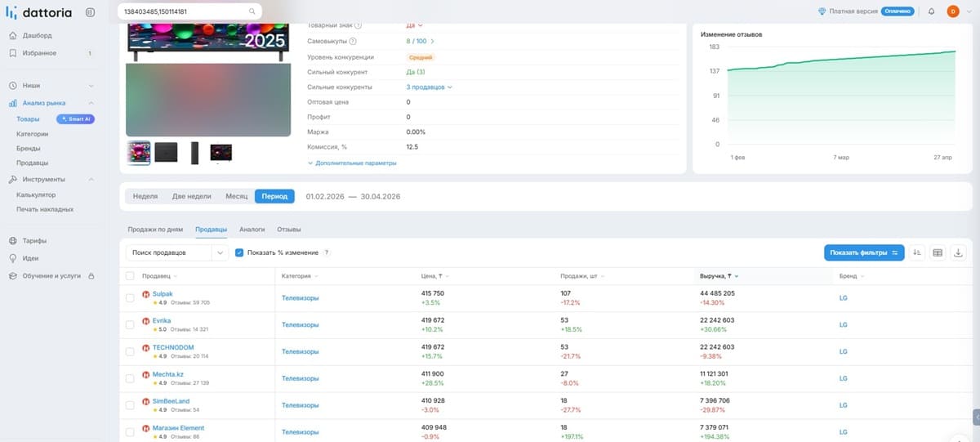980x442 pixels.
Task: Open the table columns settings icon
Action: click(x=938, y=252)
